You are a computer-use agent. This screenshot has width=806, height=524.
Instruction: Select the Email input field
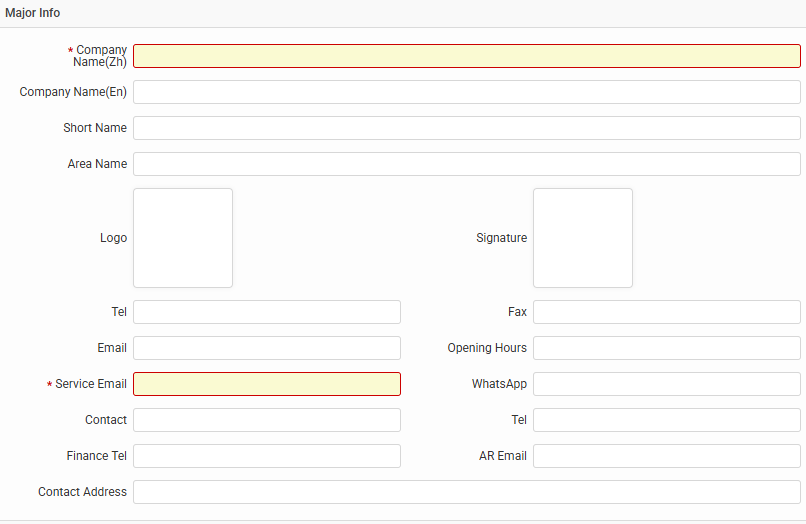(267, 348)
